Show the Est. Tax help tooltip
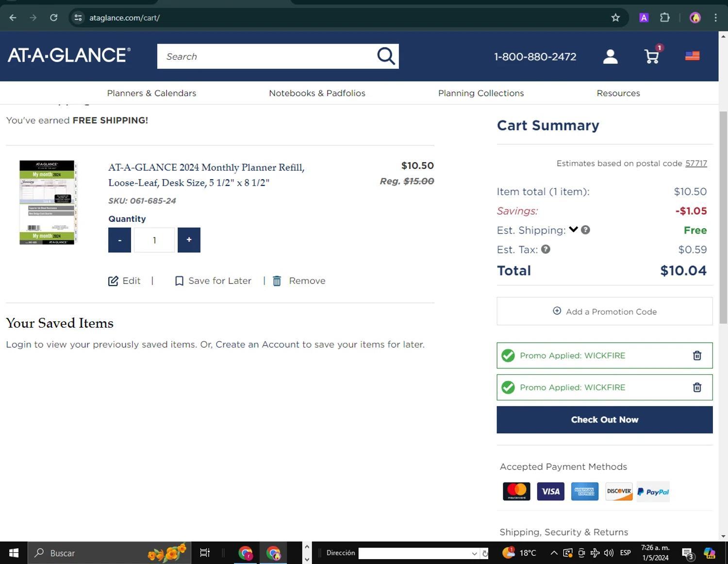The width and height of the screenshot is (728, 564). point(546,249)
